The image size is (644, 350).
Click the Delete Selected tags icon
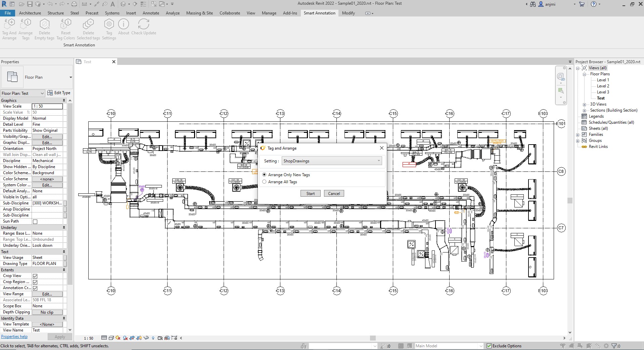point(88,24)
